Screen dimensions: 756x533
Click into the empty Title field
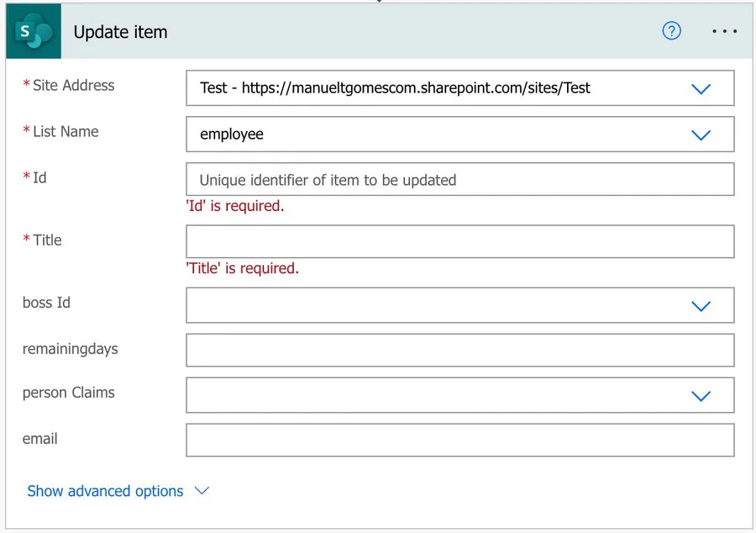click(x=459, y=242)
